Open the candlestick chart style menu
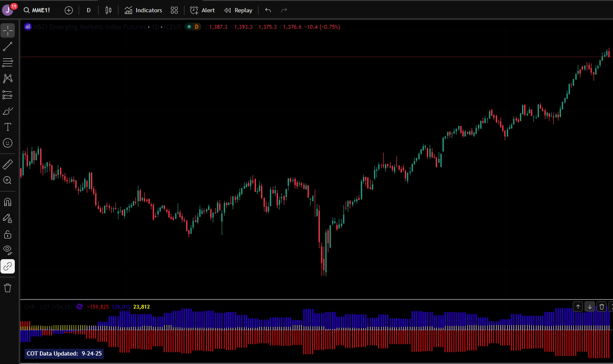Image resolution: width=613 pixels, height=364 pixels. point(108,10)
